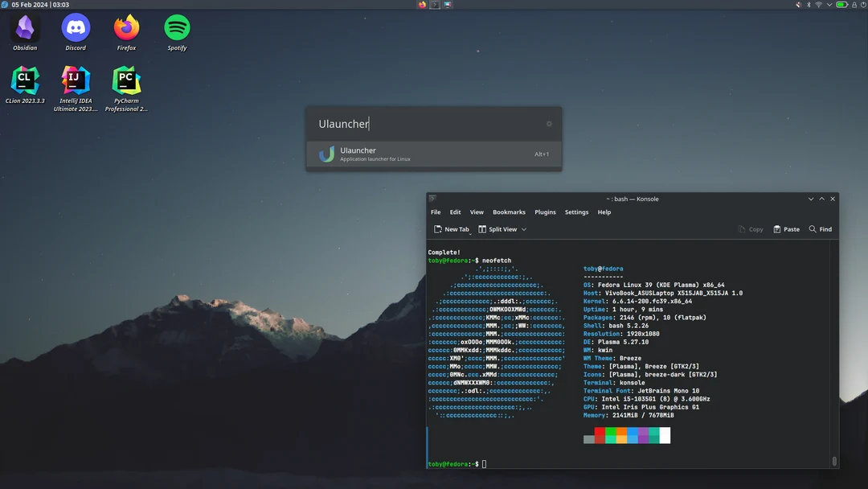This screenshot has height=489, width=868.
Task: Open the battery indicator in system tray
Action: pos(841,5)
